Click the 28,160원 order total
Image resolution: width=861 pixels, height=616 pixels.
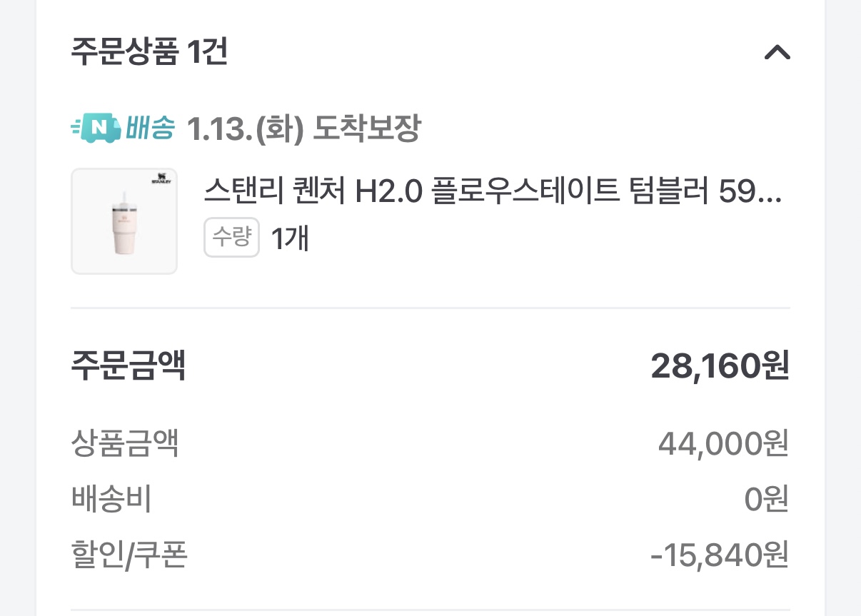point(719,366)
